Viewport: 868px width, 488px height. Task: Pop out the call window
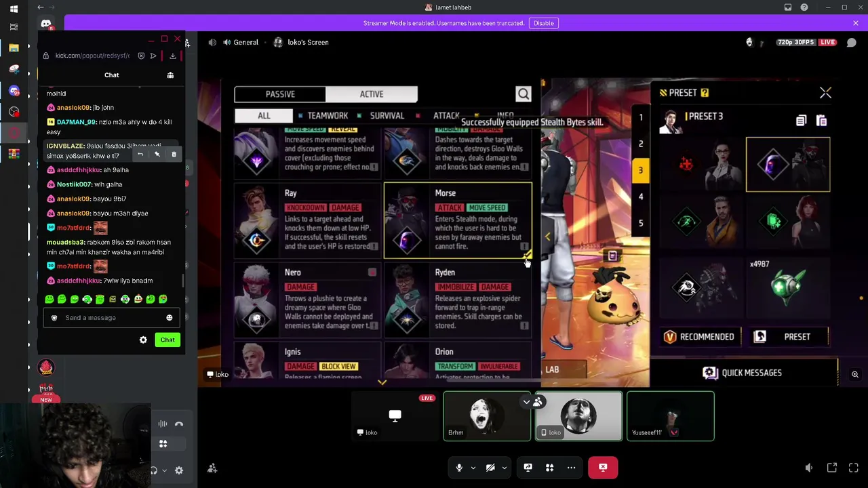832,468
